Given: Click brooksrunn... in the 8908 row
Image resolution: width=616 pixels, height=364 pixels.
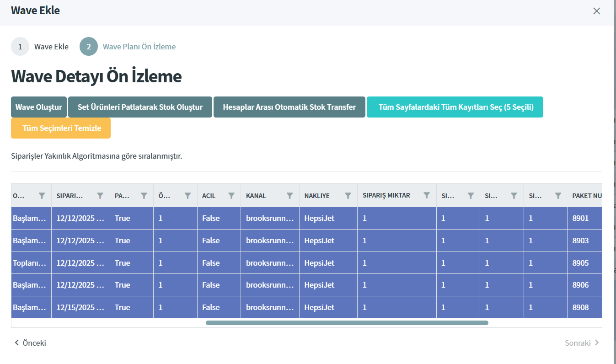Looking at the screenshot, I should coord(270,307).
